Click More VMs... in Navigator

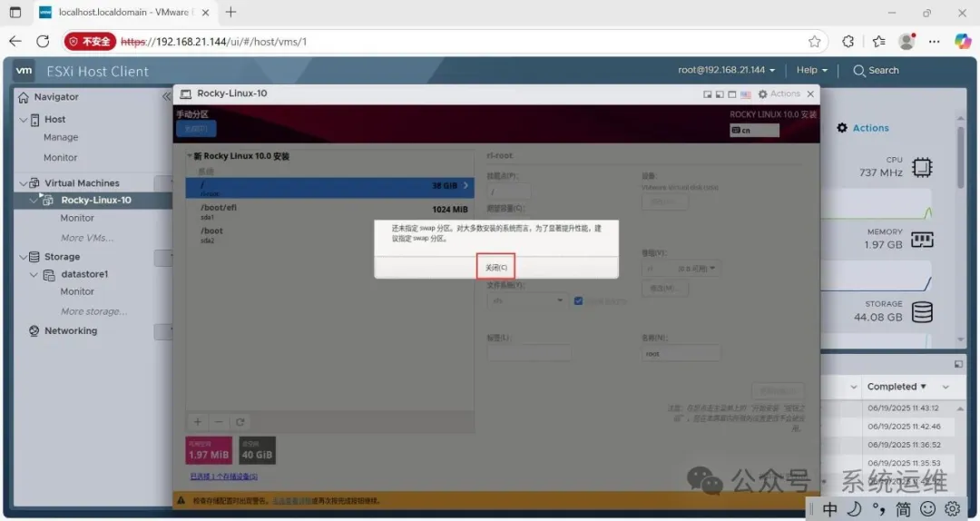[x=87, y=238]
